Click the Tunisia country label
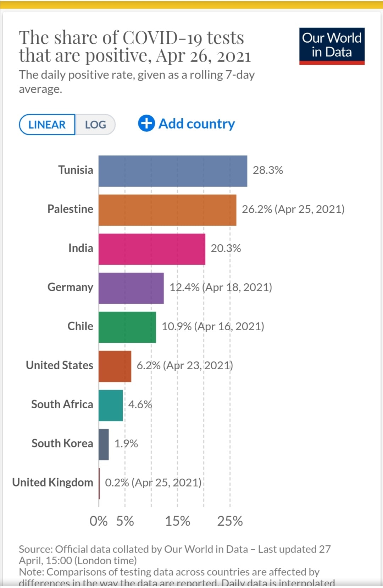383x588 pixels. [76, 170]
